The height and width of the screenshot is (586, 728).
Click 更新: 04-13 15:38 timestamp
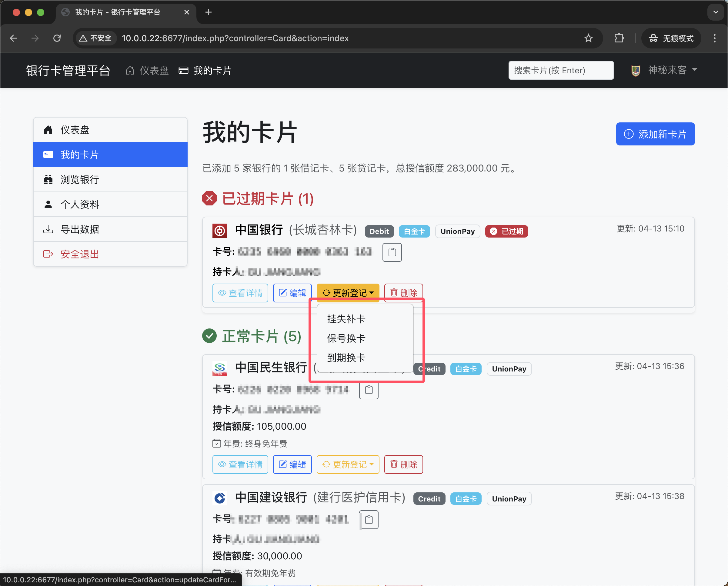[650, 496]
